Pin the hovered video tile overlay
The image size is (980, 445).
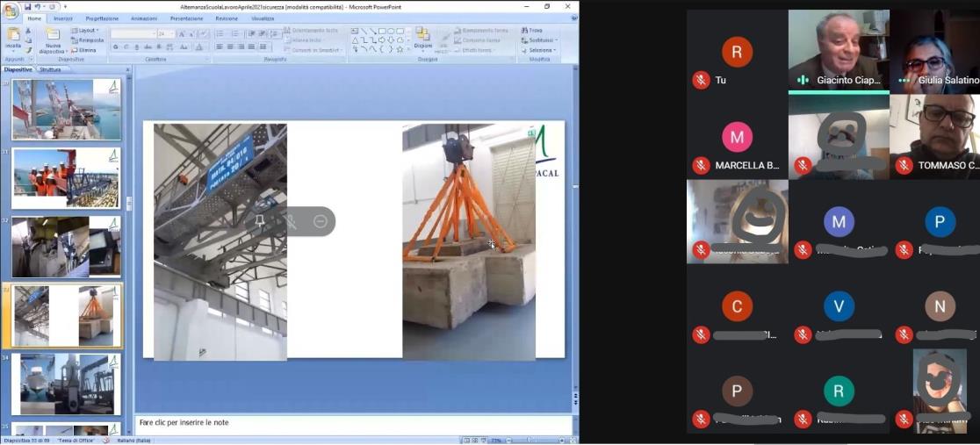tap(259, 221)
